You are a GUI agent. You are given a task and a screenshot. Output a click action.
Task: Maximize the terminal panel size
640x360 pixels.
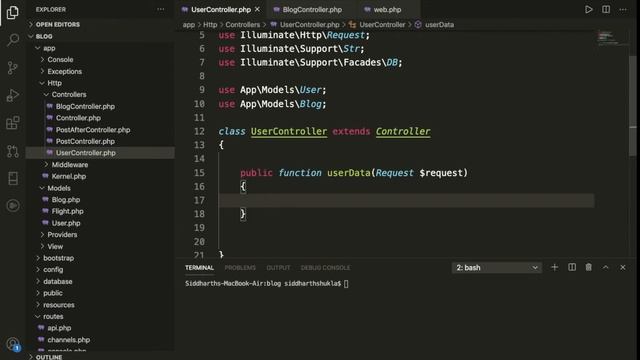point(605,267)
